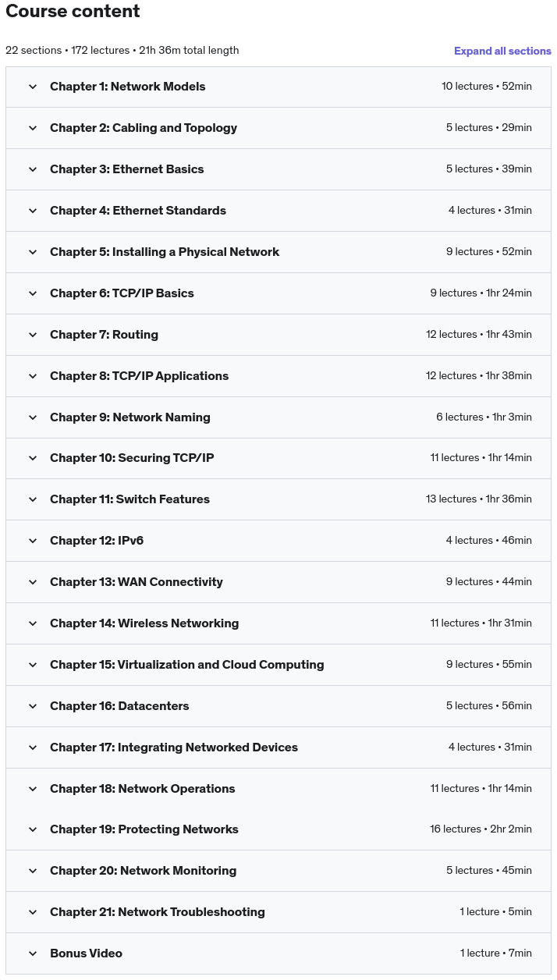Toggle chevron for Chapter 16: Datacenters
Image resolution: width=557 pixels, height=980 pixels.
(x=33, y=706)
